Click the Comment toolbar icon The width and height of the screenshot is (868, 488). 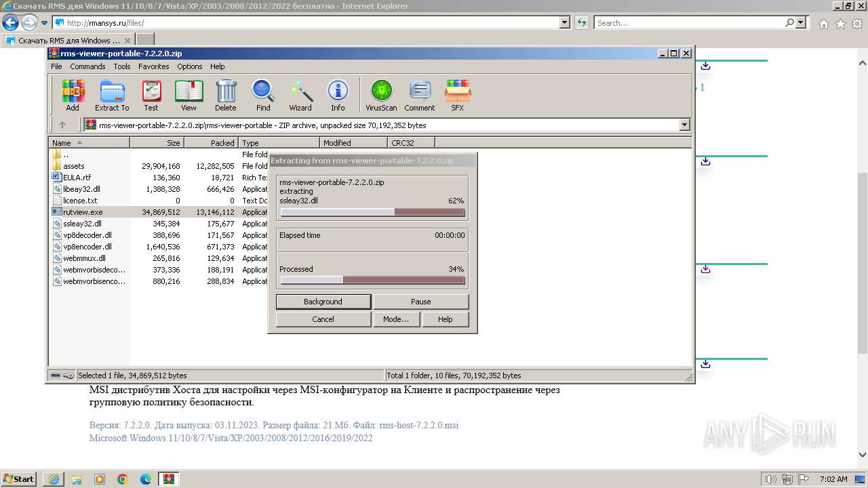[420, 95]
